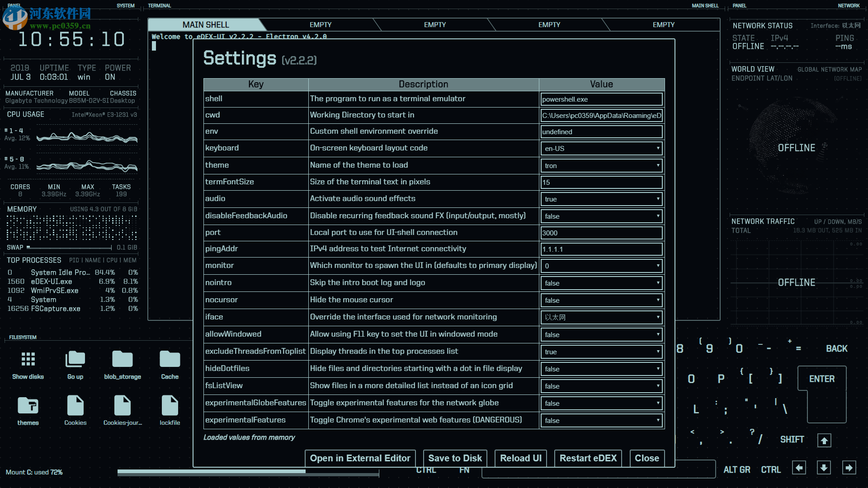Click the Mount C usage progress bar
The image size is (868, 488).
point(248,473)
